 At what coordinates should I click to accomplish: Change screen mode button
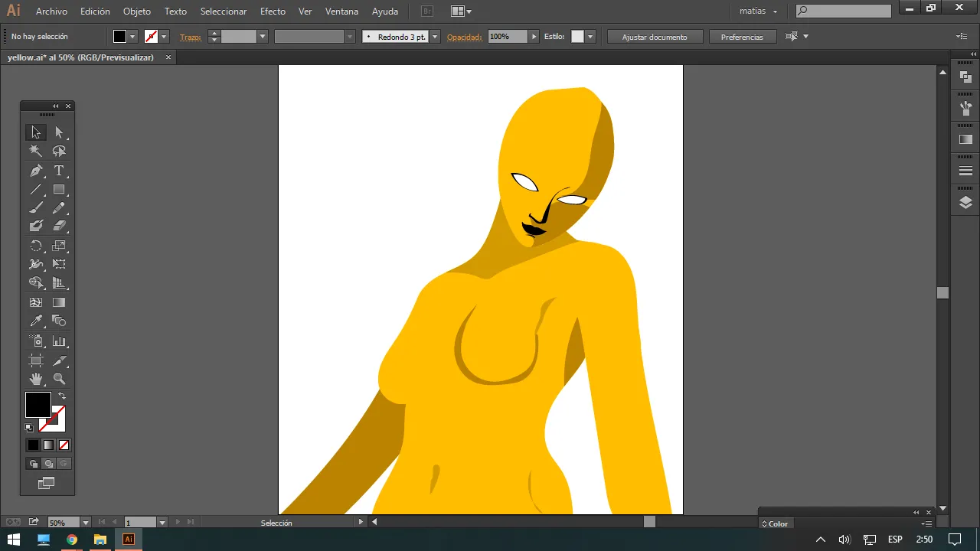point(47,483)
